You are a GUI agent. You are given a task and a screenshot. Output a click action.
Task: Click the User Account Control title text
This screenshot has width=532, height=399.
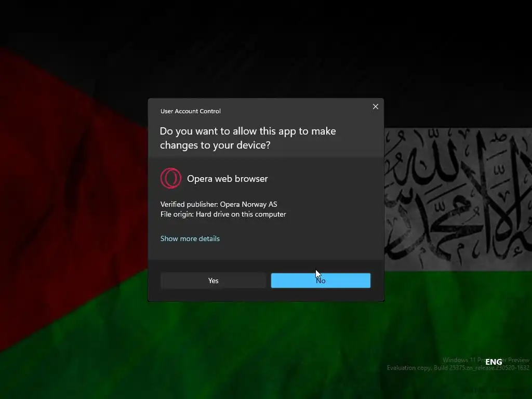[190, 111]
